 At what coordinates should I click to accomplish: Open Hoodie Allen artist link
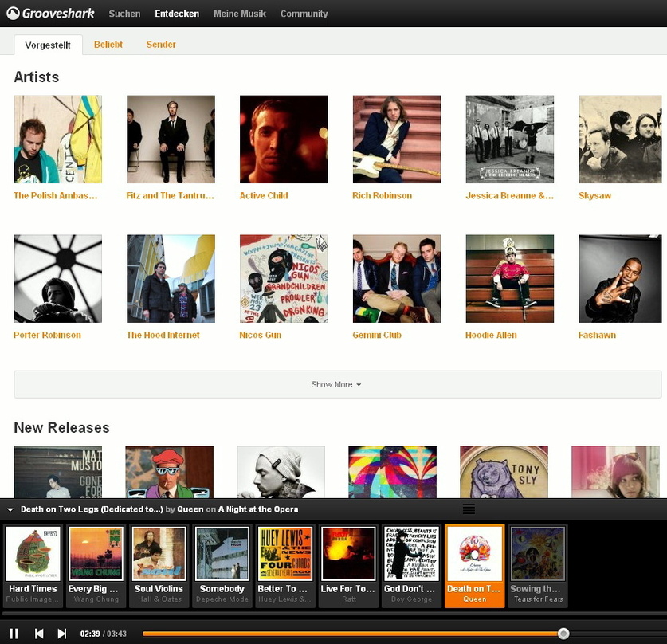coord(491,336)
